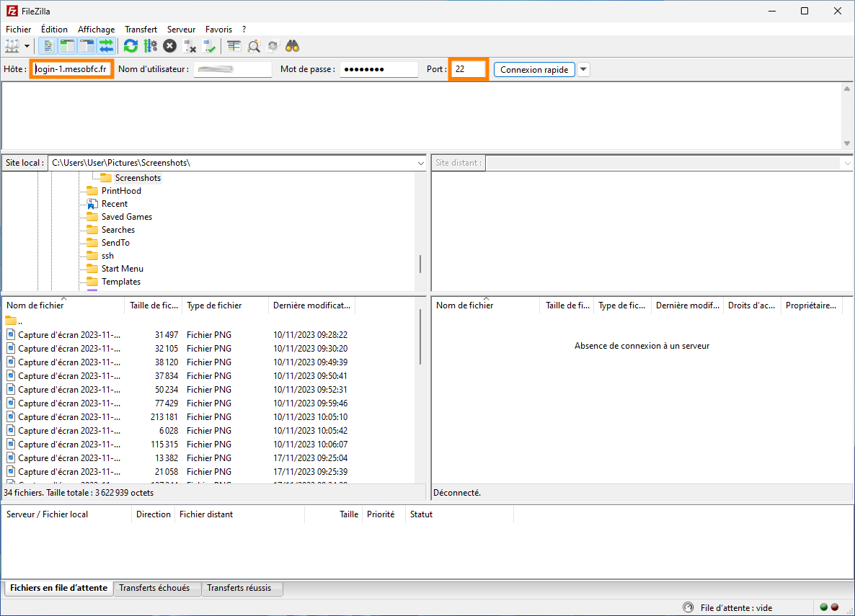The width and height of the screenshot is (855, 616).
Task: Toggle the message log display
Action: [48, 45]
